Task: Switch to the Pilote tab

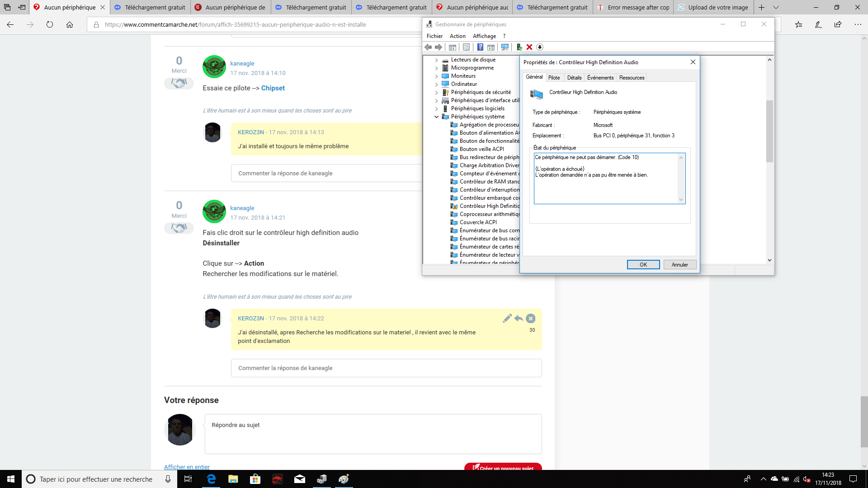Action: click(554, 78)
